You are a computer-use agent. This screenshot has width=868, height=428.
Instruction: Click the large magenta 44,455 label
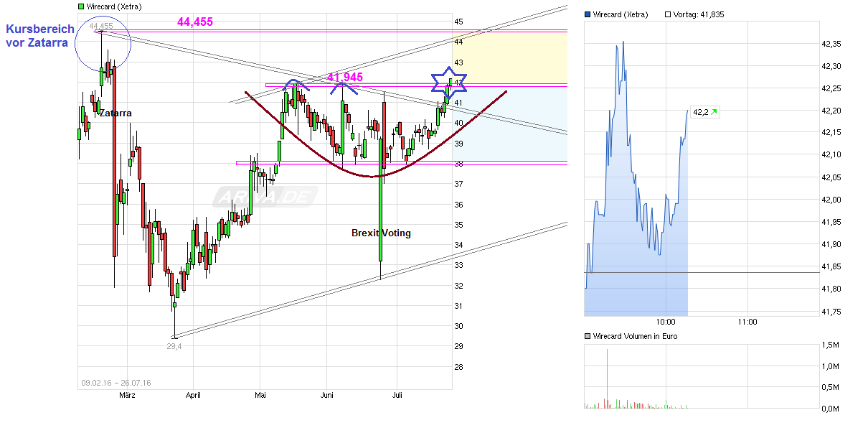coord(195,22)
